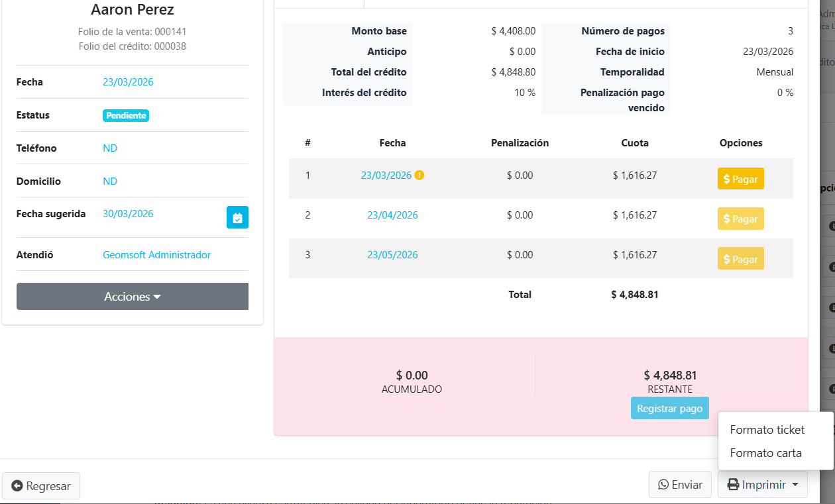Screen dimensions: 835x504
Task: Click the 23/05/2026 payment date link
Action: click(x=392, y=255)
